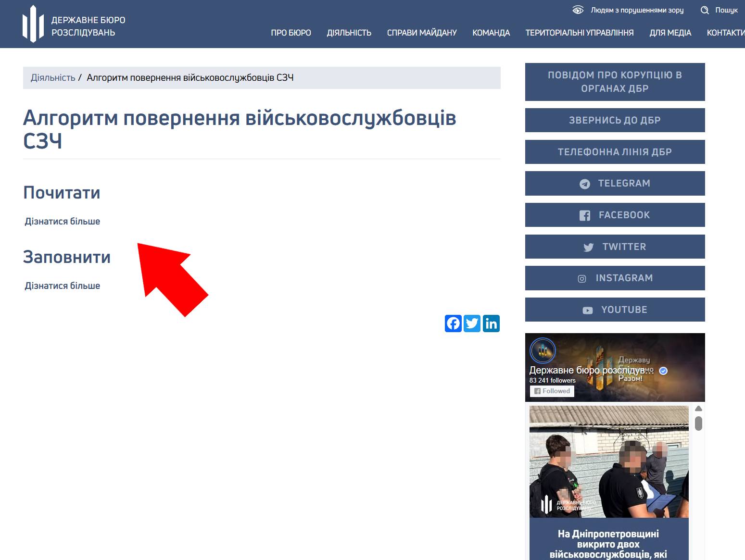Click the Діяльність breadcrumb link
Image resolution: width=745 pixels, height=560 pixels.
(x=53, y=78)
